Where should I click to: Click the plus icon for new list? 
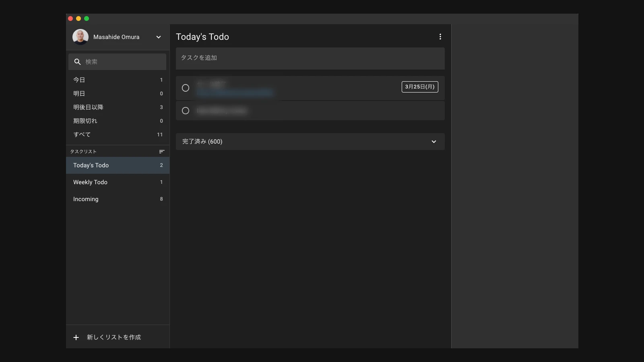click(x=76, y=337)
